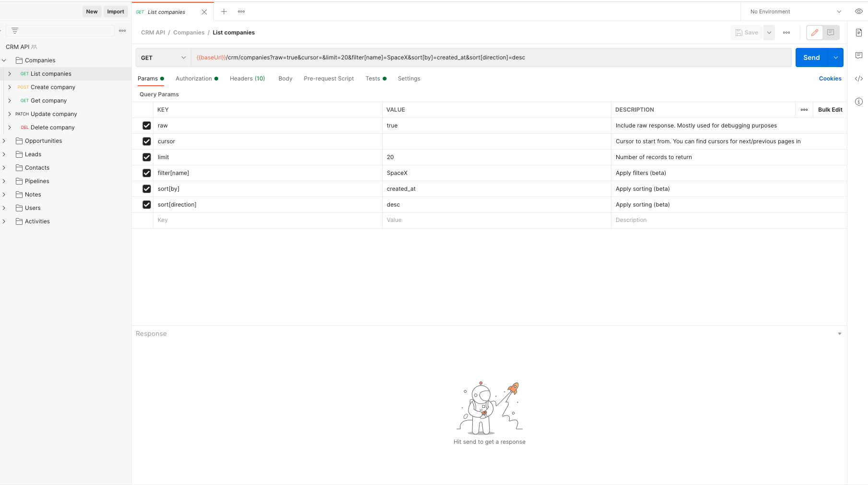Disable the raw query parameter checkbox
Image resolution: width=868 pixels, height=485 pixels.
[146, 125]
